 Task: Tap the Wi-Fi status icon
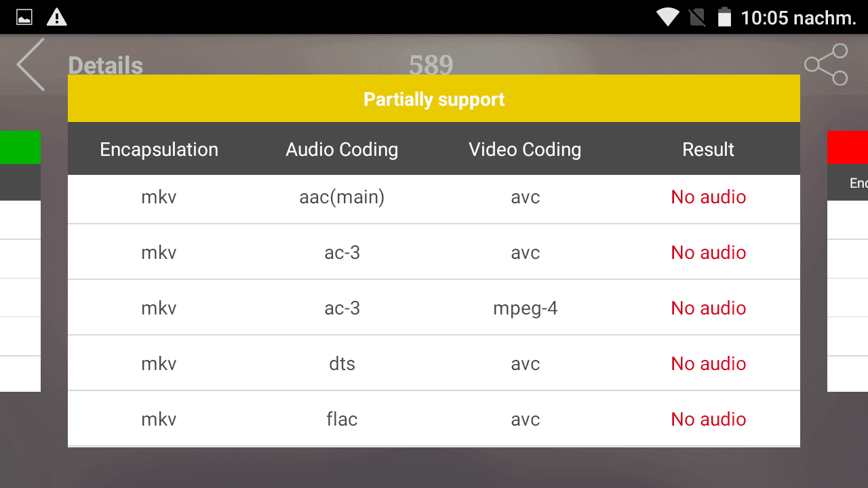coord(668,17)
